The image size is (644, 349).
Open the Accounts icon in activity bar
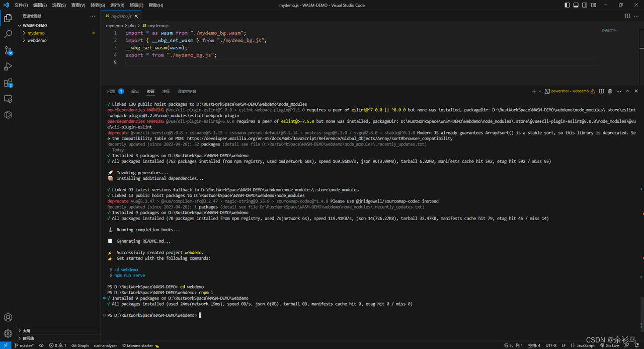8,318
